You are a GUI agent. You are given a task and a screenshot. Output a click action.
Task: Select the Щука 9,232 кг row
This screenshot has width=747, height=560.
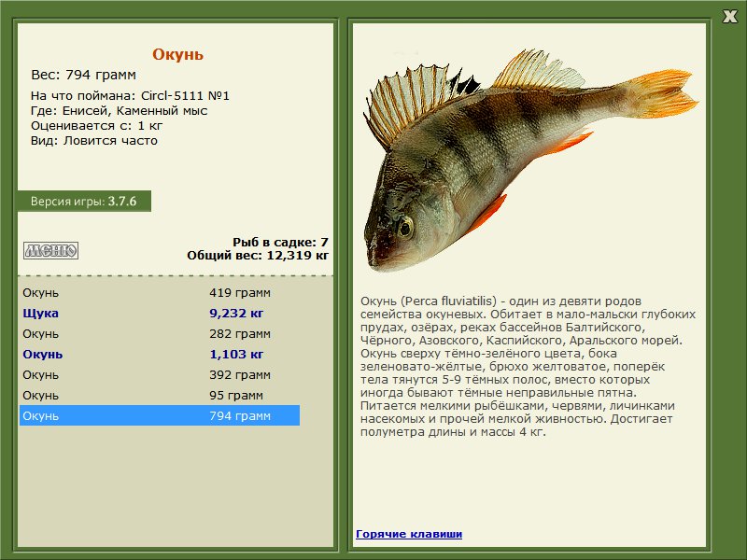(160, 313)
